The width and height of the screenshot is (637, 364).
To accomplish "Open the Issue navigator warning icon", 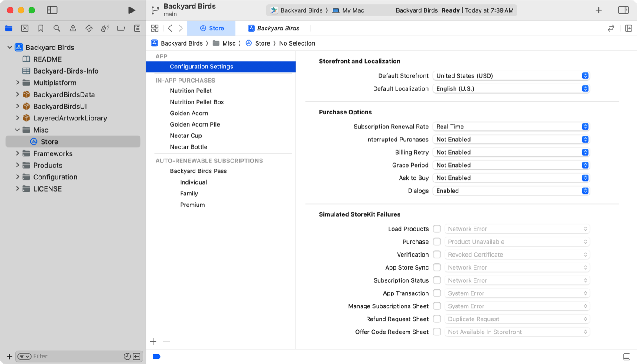I will click(x=73, y=28).
